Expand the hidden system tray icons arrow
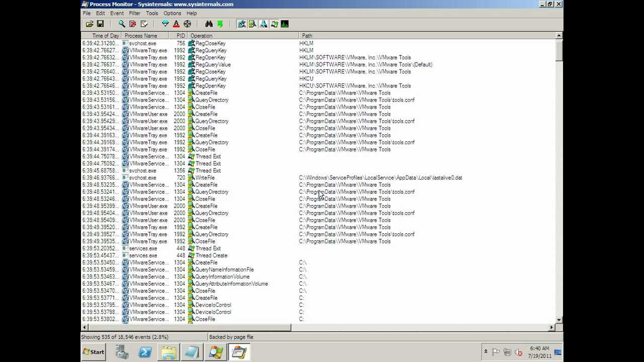Image resolution: width=644 pixels, height=362 pixels. (x=486, y=352)
